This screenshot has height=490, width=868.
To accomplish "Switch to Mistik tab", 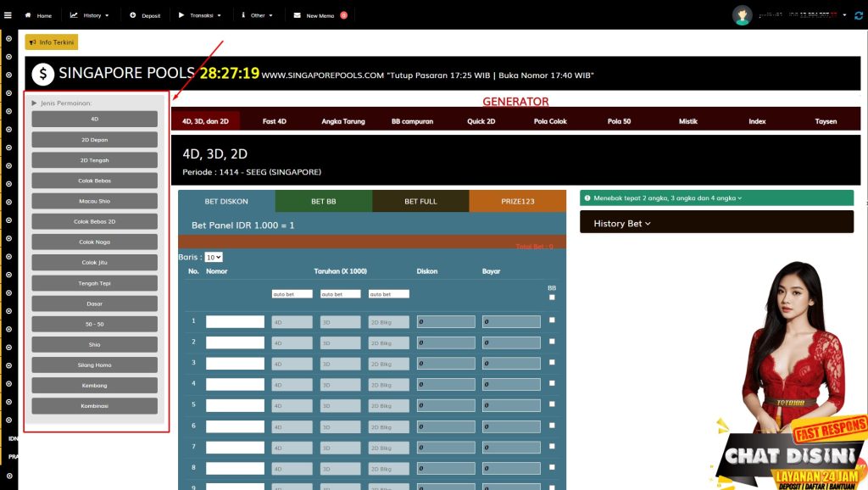I will (x=688, y=121).
